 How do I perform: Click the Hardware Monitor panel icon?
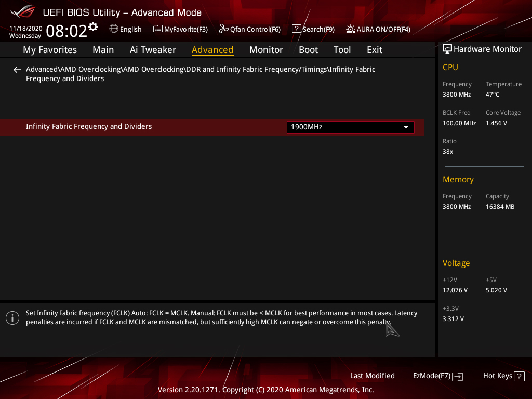tap(447, 49)
